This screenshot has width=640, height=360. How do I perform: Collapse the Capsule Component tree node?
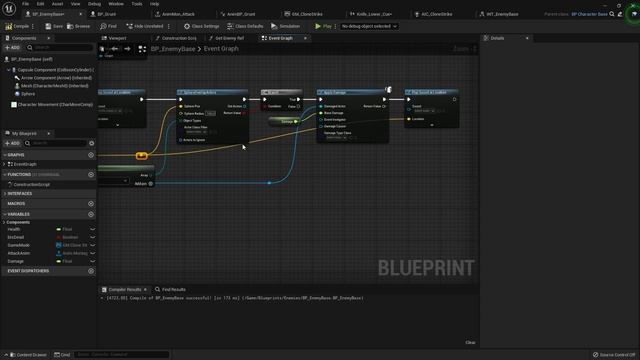[8, 70]
